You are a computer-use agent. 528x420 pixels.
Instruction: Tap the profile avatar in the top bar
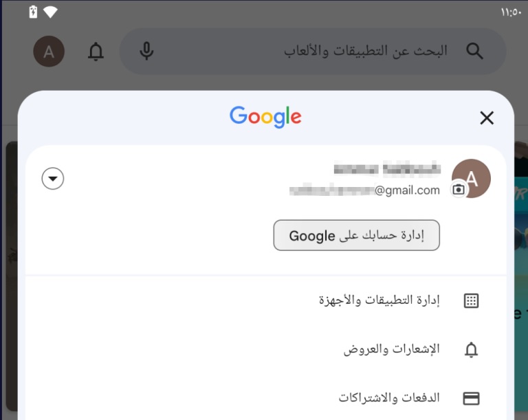coord(49,52)
